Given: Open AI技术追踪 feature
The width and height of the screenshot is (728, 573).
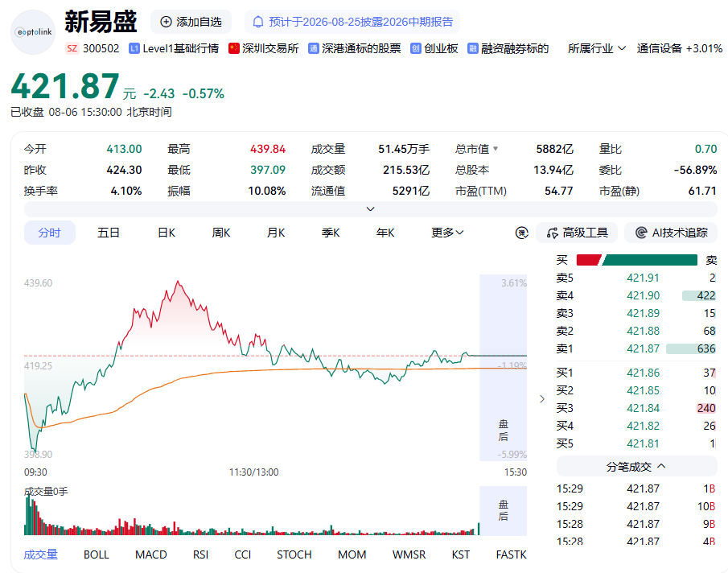Looking at the screenshot, I should point(671,233).
